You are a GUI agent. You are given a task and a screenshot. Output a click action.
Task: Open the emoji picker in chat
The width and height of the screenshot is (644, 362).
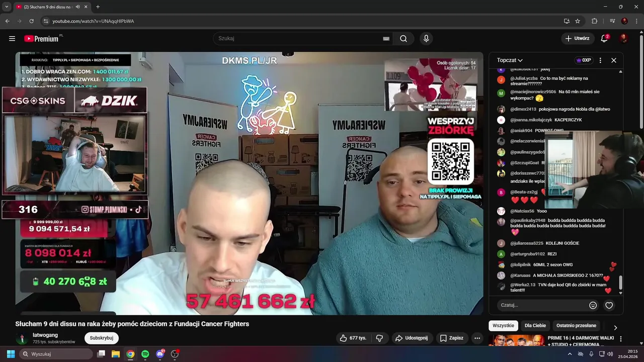[x=593, y=305]
